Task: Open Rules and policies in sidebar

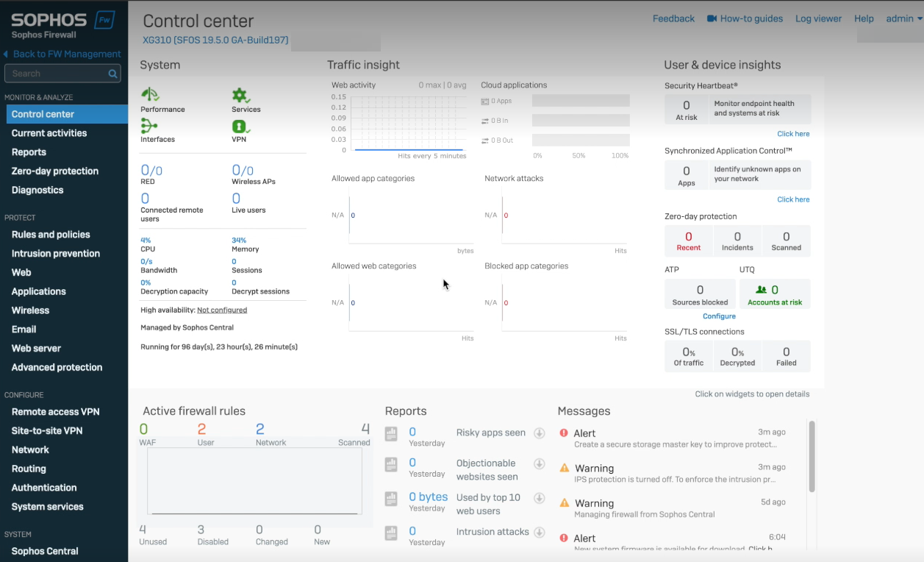Action: (51, 235)
